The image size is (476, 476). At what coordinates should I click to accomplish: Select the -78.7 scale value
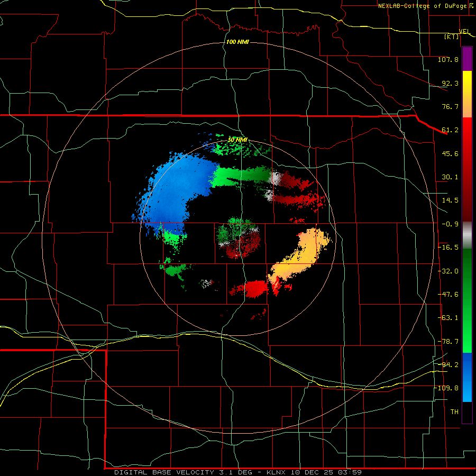click(x=448, y=342)
